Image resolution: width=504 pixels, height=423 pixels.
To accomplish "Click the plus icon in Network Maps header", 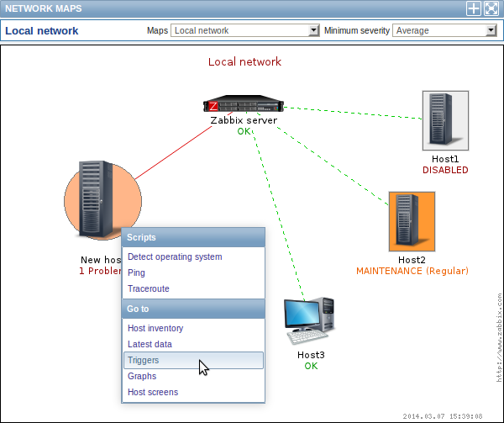I will [x=474, y=8].
